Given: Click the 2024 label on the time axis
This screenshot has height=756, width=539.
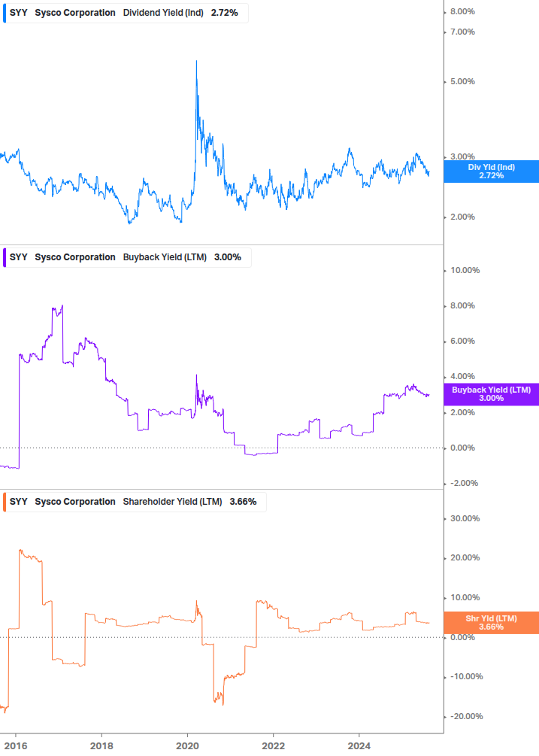Looking at the screenshot, I should 359,746.
